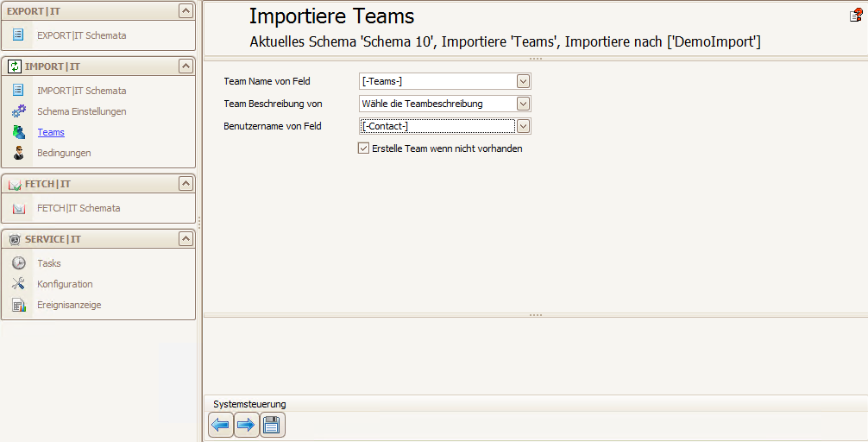Viewport: 868px width, 442px height.
Task: Click the Ereignisanzeige icon
Action: (19, 306)
